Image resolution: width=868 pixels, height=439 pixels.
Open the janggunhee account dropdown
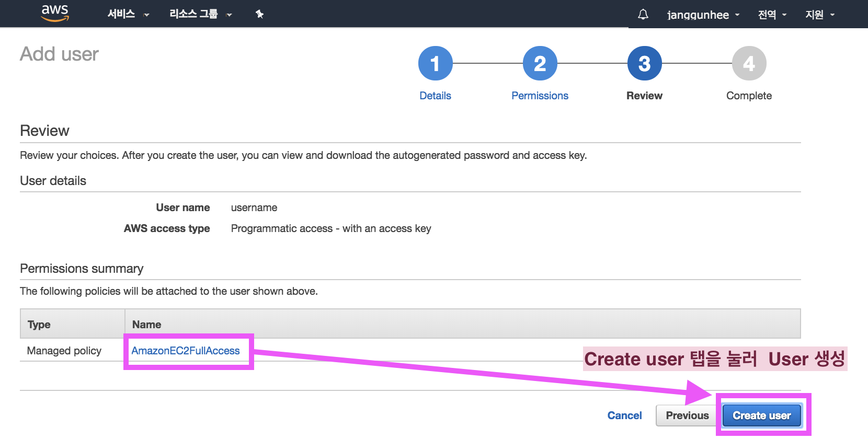click(x=703, y=15)
